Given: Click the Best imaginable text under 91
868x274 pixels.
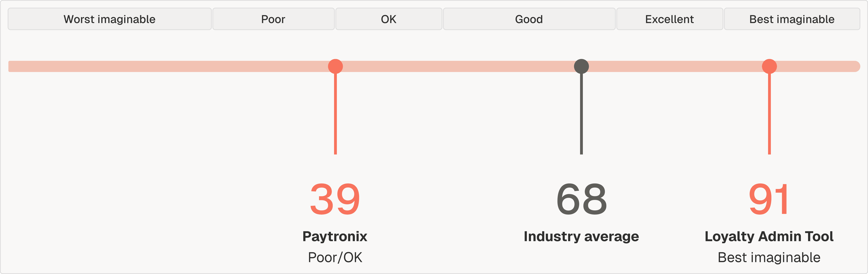Looking at the screenshot, I should [x=769, y=257].
